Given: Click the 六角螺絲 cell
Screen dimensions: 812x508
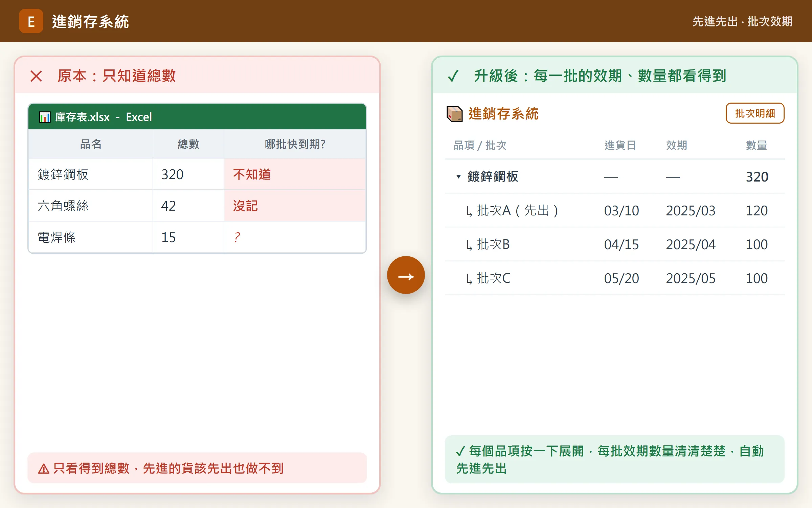Looking at the screenshot, I should (x=91, y=206).
